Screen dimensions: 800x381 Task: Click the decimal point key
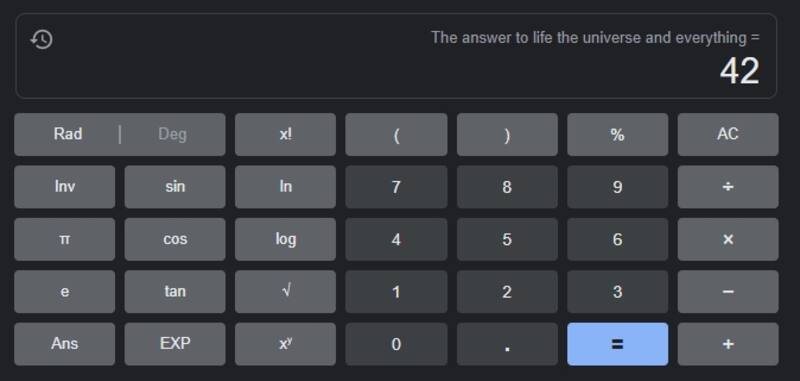click(x=507, y=344)
